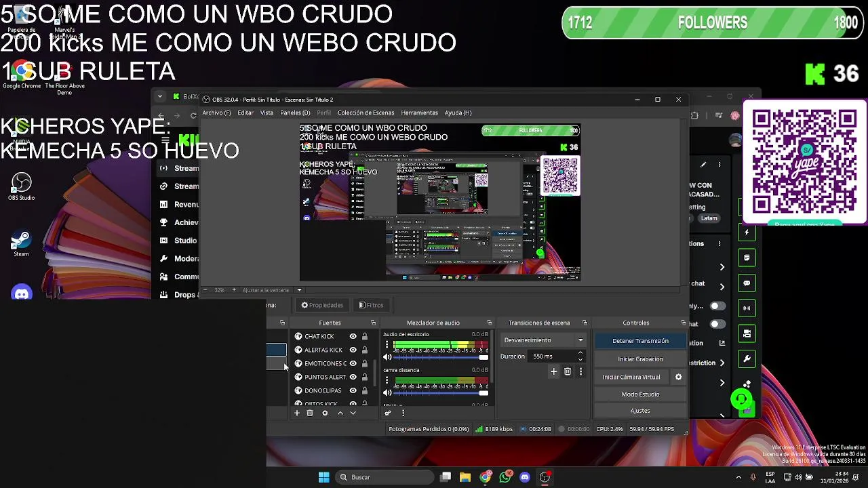Open the Colección de Escenas menu
This screenshot has height=488, width=868.
click(x=366, y=113)
